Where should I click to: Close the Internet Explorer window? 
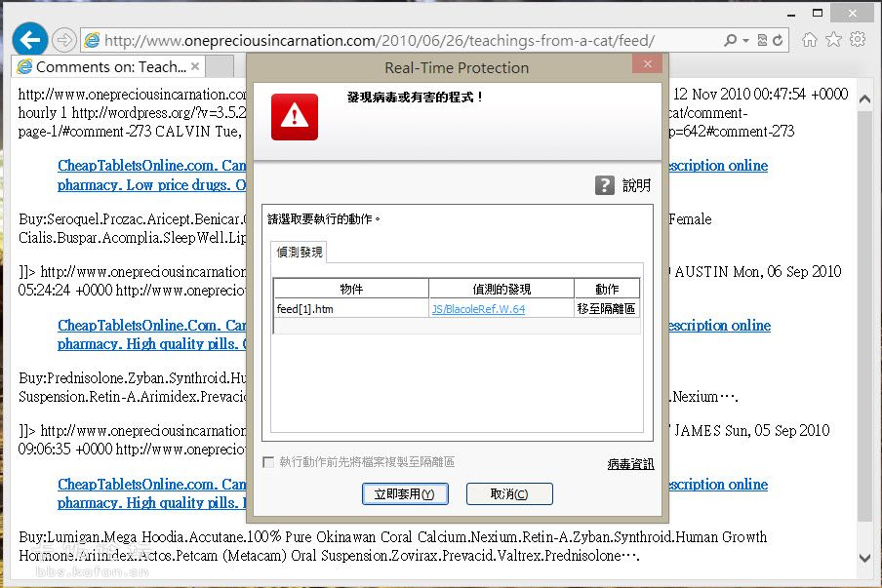point(852,13)
